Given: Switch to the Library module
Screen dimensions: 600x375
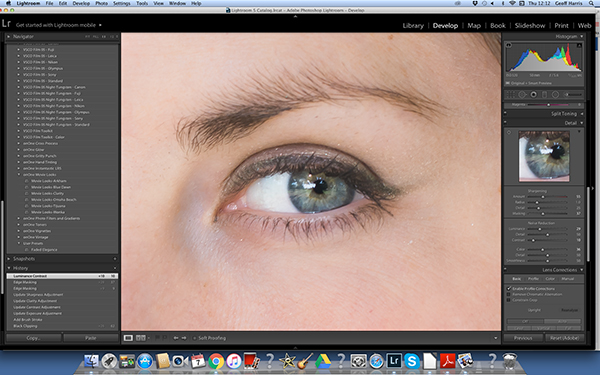Looking at the screenshot, I should (413, 26).
